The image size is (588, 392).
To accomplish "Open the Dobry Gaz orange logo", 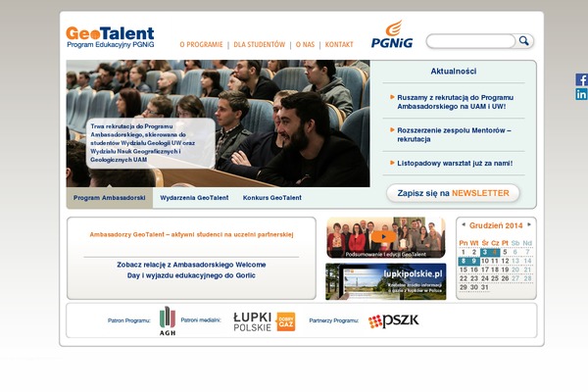I will tap(286, 321).
